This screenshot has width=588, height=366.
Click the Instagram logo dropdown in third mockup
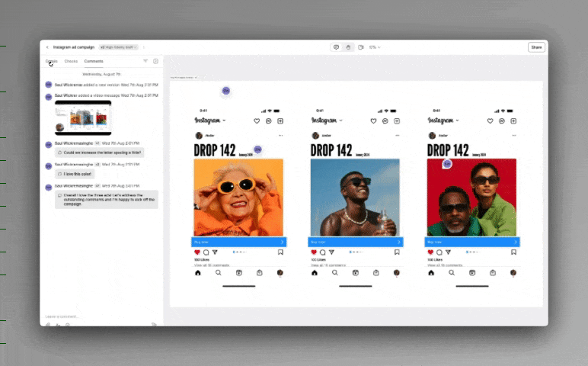coord(443,120)
